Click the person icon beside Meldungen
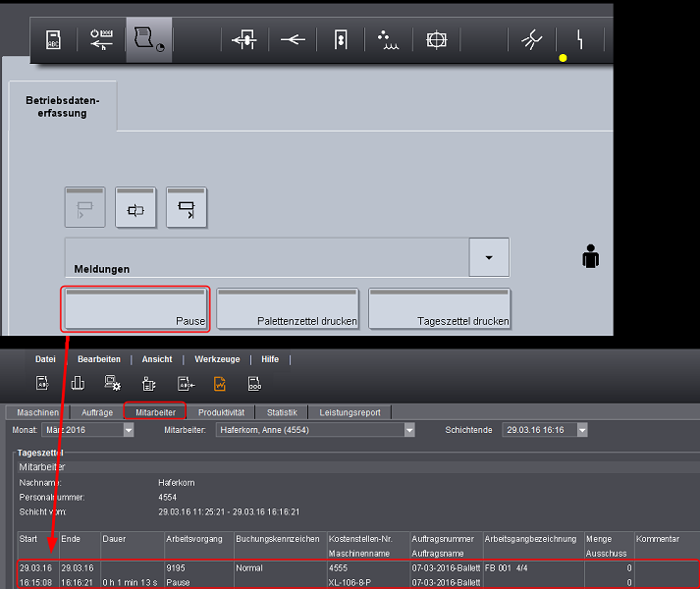Viewport: 700px width, 589px height. click(x=589, y=258)
